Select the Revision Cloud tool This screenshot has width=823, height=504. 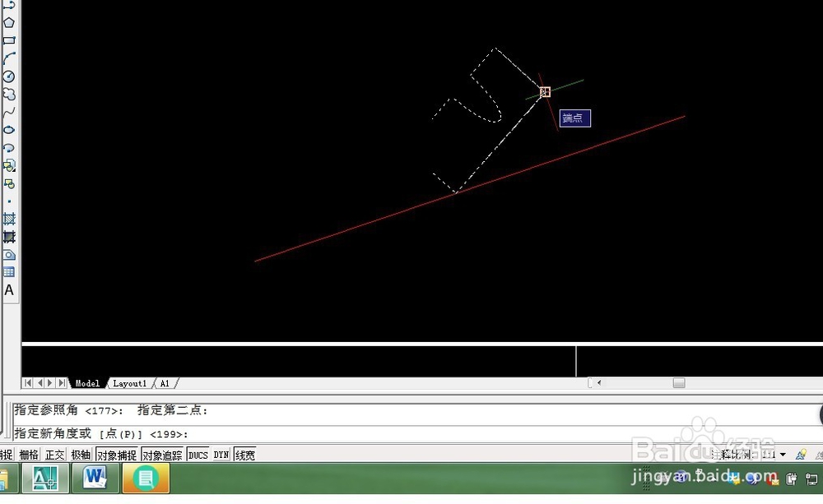pyautogui.click(x=9, y=95)
